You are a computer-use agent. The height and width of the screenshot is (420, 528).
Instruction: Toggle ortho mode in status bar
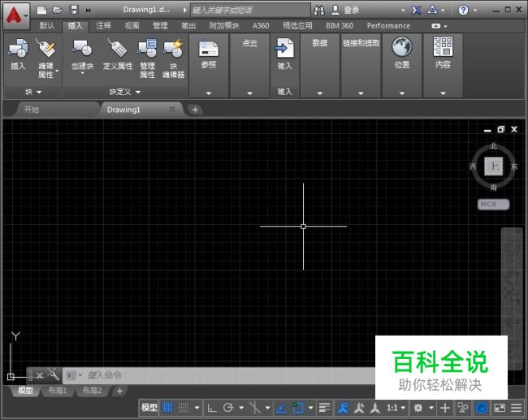coord(211,407)
